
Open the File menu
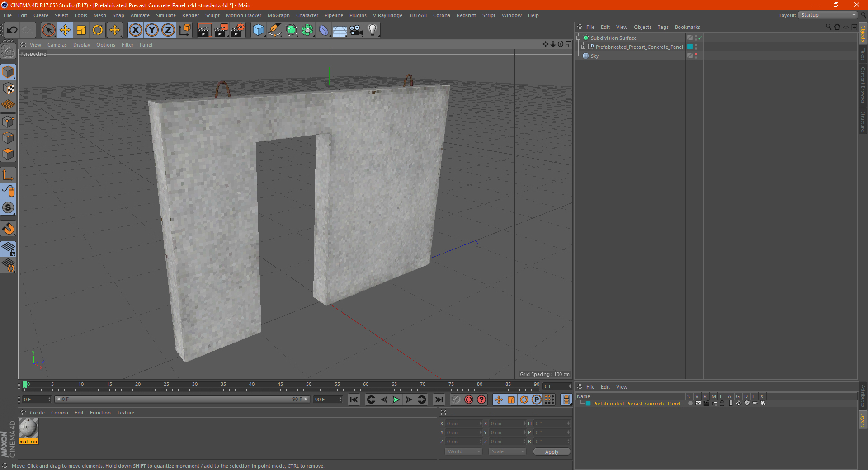point(8,15)
